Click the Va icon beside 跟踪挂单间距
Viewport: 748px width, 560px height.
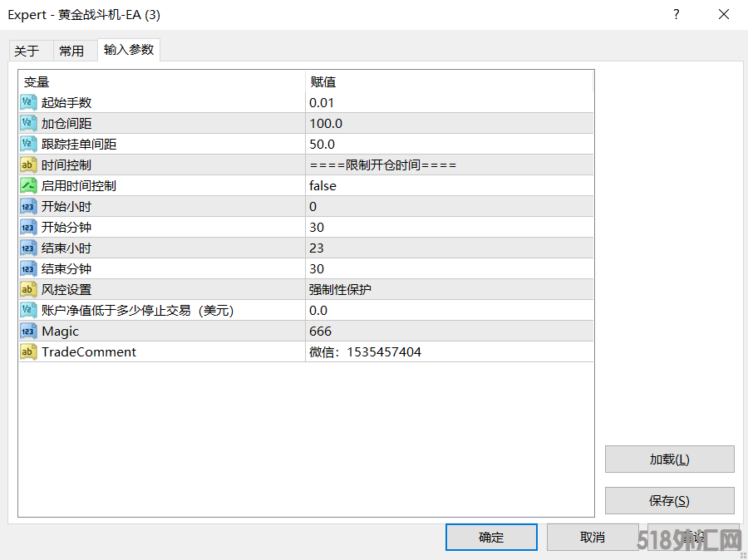27,144
